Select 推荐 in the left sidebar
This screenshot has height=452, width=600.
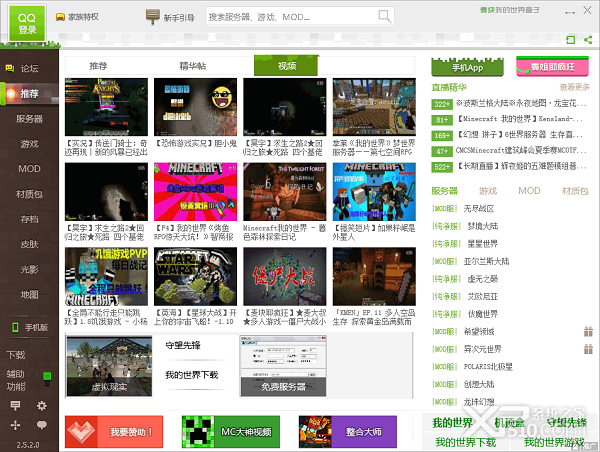[x=29, y=93]
